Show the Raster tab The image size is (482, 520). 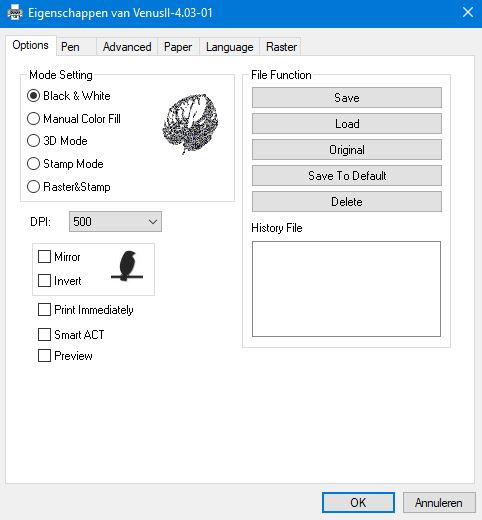coord(281,47)
